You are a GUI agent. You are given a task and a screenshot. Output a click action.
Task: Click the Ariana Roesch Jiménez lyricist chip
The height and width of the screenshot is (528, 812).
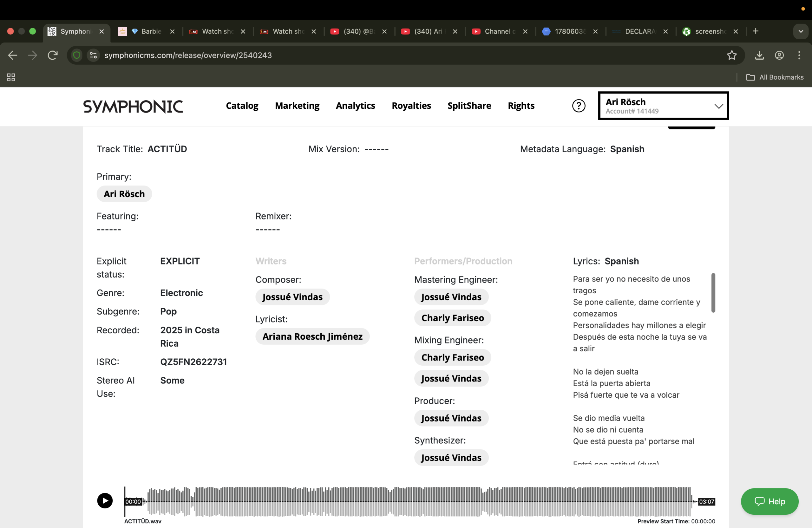(x=312, y=336)
